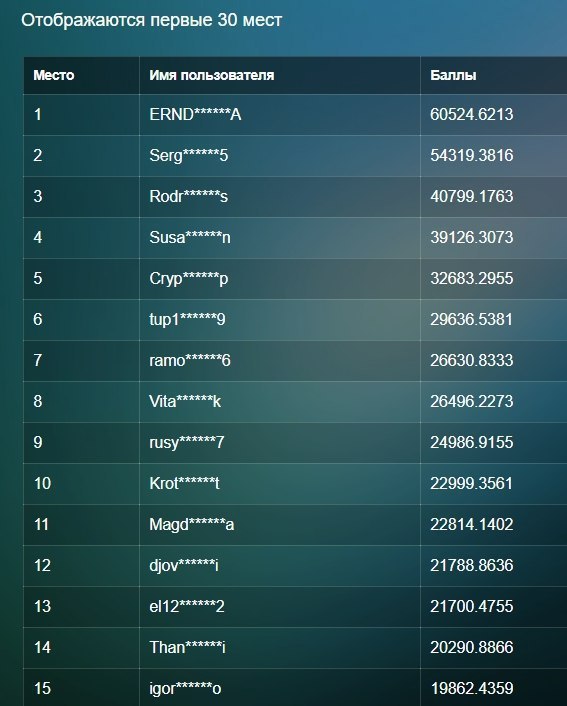567x706 pixels.
Task: Select username Serg******5
Action: 189,156
